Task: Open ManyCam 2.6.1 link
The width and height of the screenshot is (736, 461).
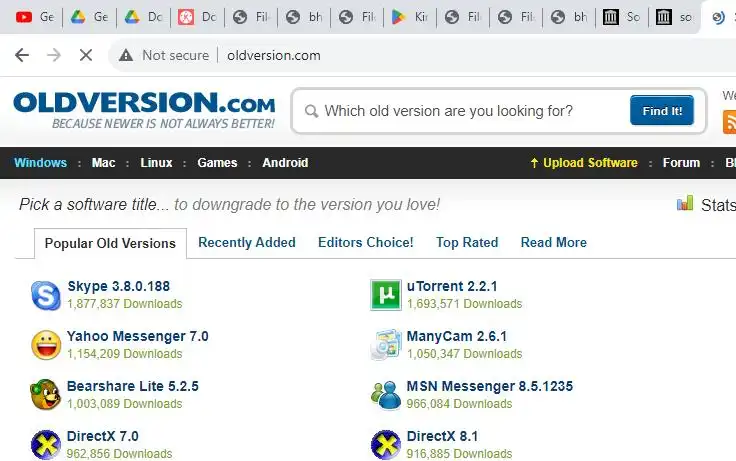Action: pyautogui.click(x=457, y=336)
